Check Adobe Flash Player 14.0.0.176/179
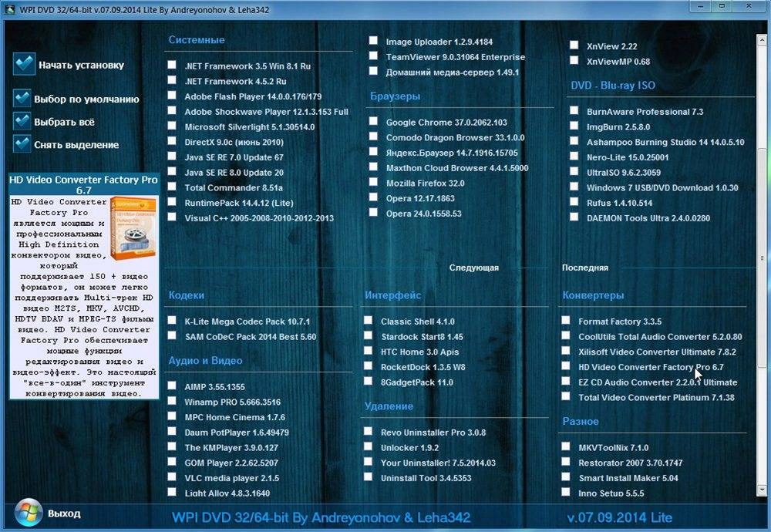 point(172,95)
